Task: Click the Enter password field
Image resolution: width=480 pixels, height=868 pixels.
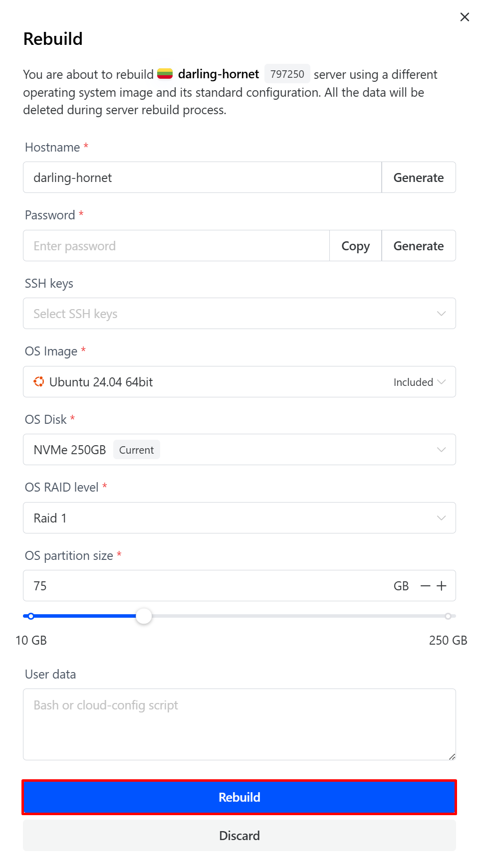Action: pos(176,246)
